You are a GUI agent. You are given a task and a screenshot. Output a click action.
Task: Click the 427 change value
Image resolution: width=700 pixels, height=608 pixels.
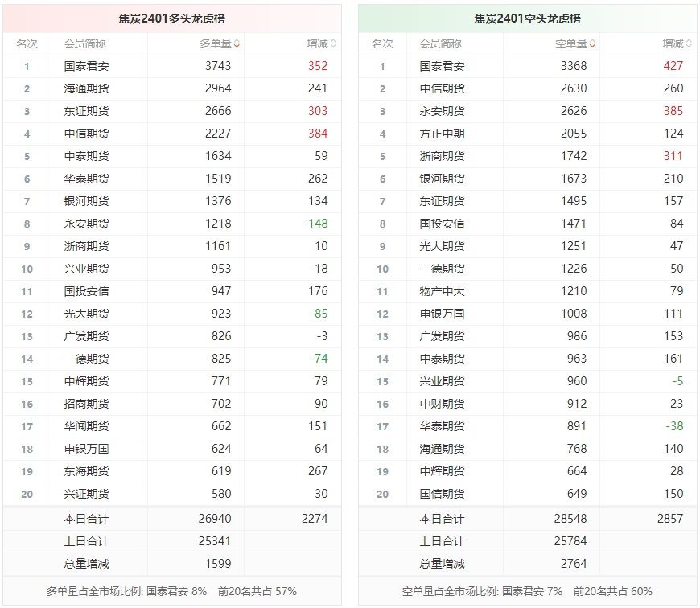(673, 66)
